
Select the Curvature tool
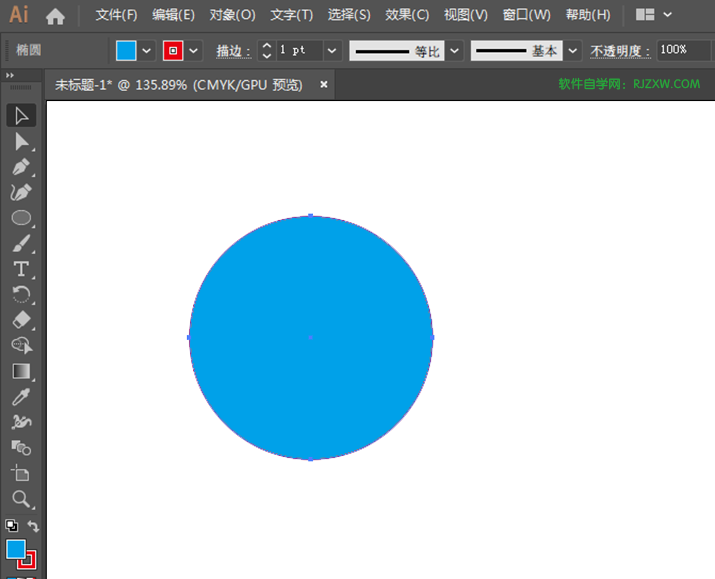21,193
